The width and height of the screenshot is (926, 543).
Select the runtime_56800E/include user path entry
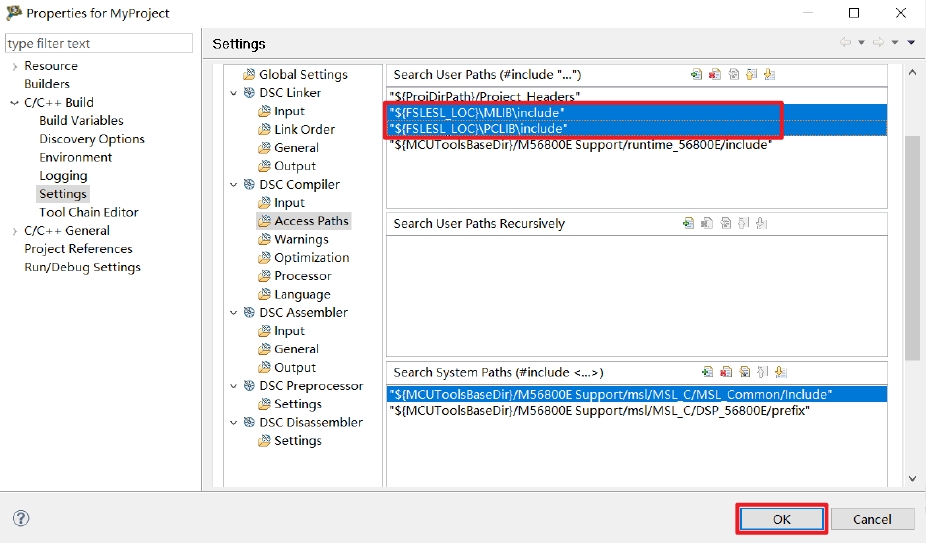point(580,145)
